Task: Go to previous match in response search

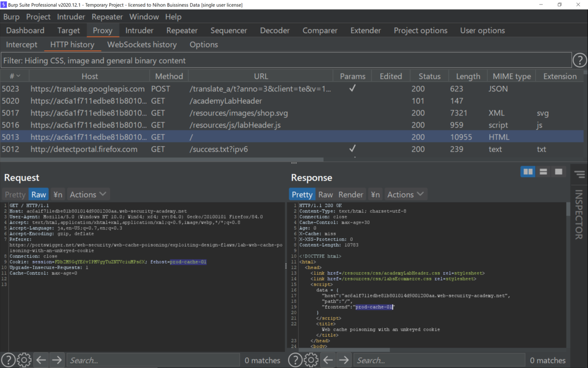Action: [328, 360]
